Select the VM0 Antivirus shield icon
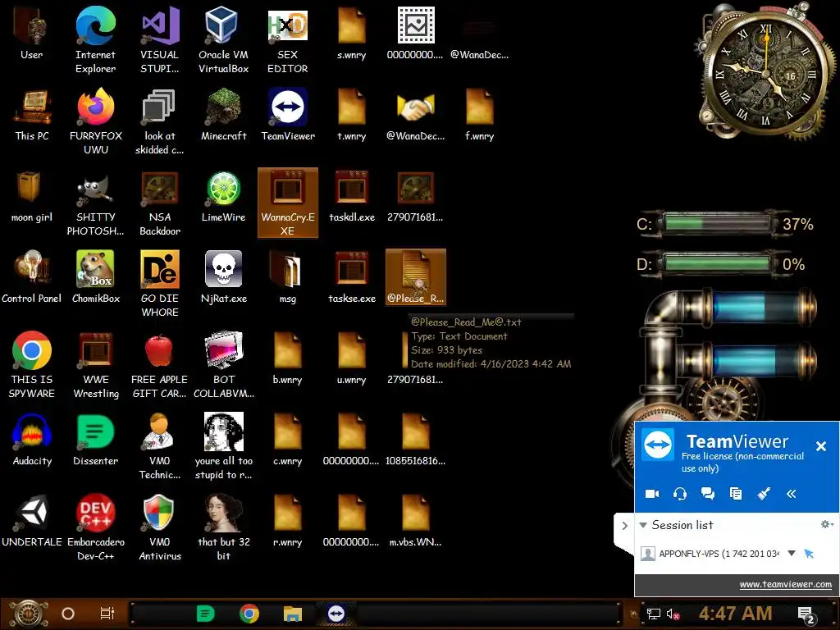The image size is (840, 630). tap(160, 527)
